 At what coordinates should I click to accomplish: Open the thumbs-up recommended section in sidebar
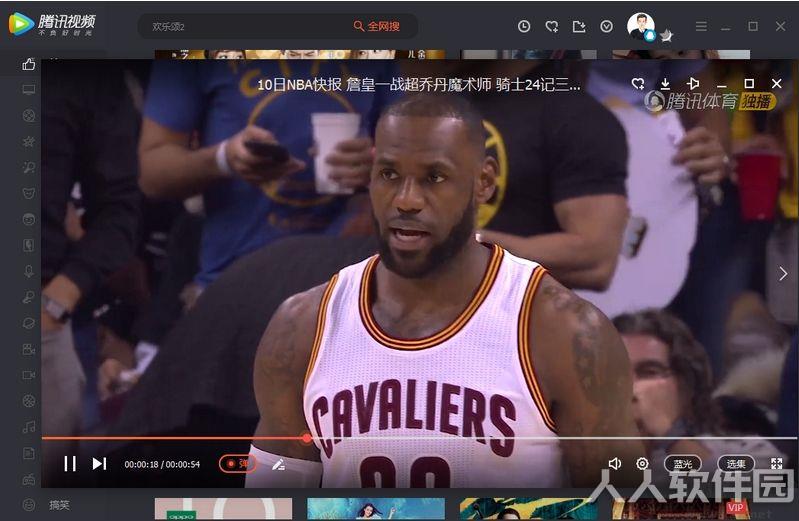29,64
